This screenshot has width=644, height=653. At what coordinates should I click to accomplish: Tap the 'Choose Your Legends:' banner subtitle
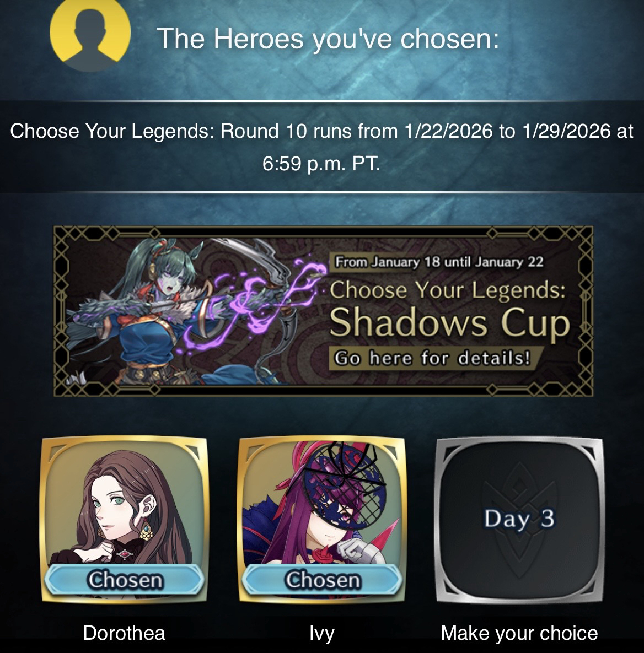point(448,290)
